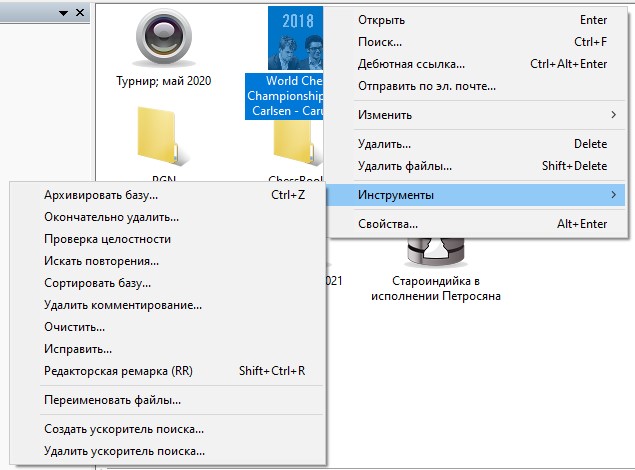
Task: Close the left side panel
Action: coord(80,13)
